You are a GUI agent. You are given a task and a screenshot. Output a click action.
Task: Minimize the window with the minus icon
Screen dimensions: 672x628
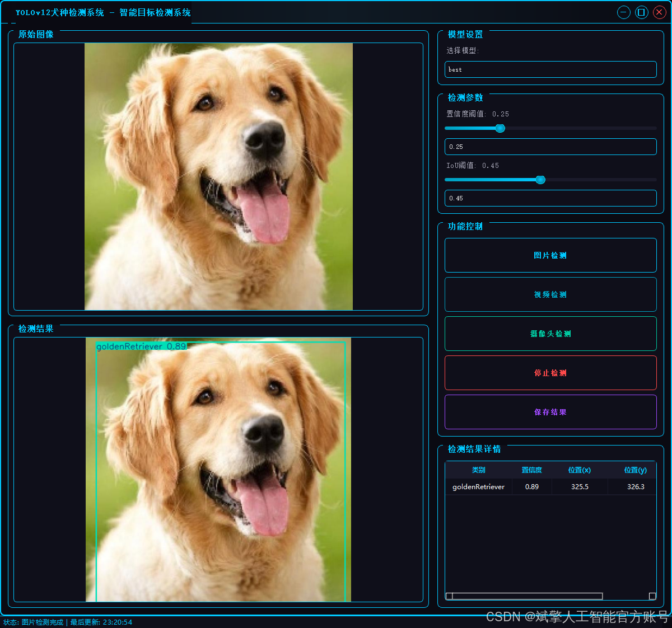(624, 12)
